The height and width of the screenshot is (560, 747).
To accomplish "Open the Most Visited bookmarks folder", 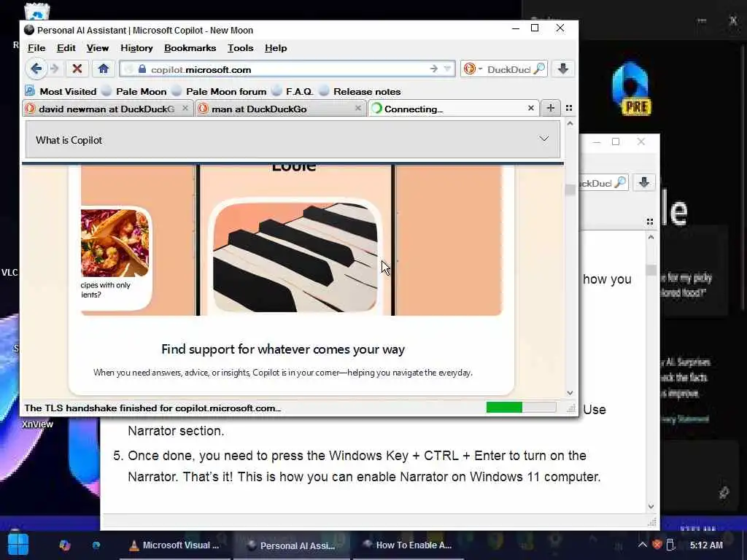I will 61,91.
